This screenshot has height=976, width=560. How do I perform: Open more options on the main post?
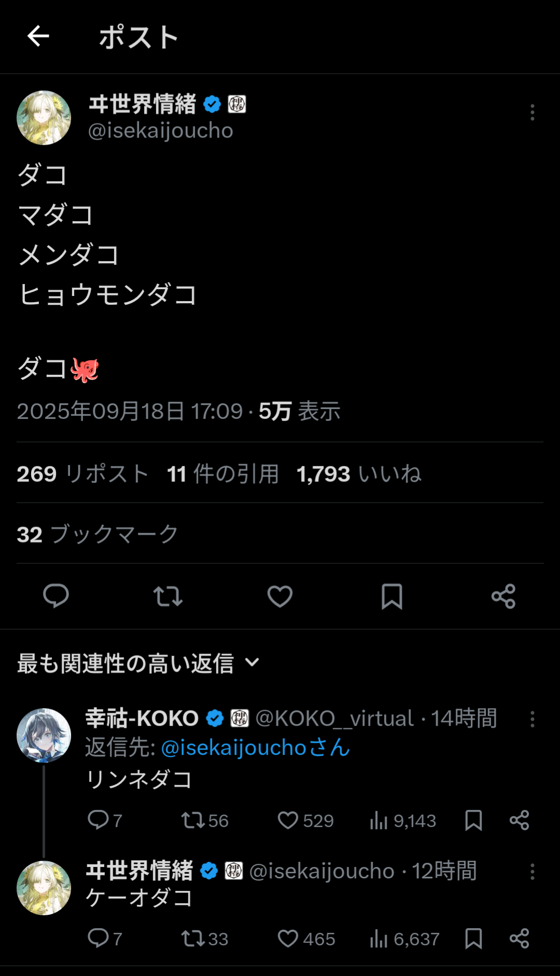[x=532, y=112]
